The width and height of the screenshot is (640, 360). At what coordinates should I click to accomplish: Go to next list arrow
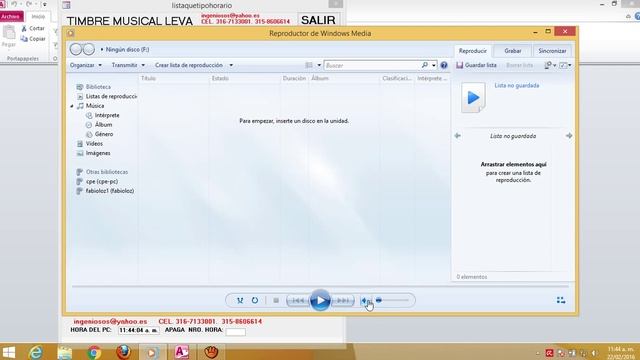coord(569,136)
